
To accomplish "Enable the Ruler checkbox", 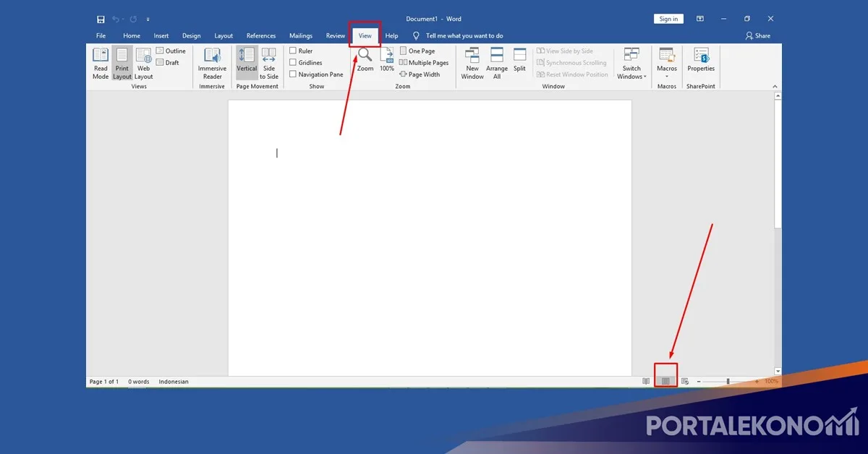I will (x=293, y=51).
